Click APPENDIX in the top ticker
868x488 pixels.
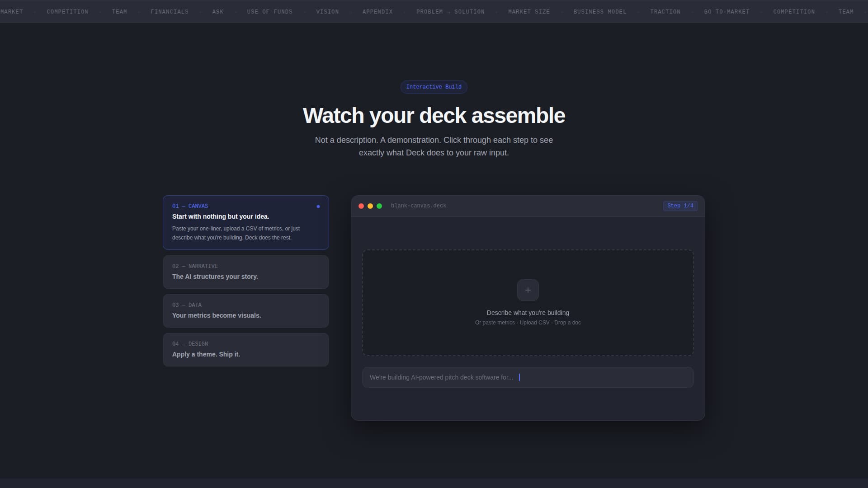[377, 12]
